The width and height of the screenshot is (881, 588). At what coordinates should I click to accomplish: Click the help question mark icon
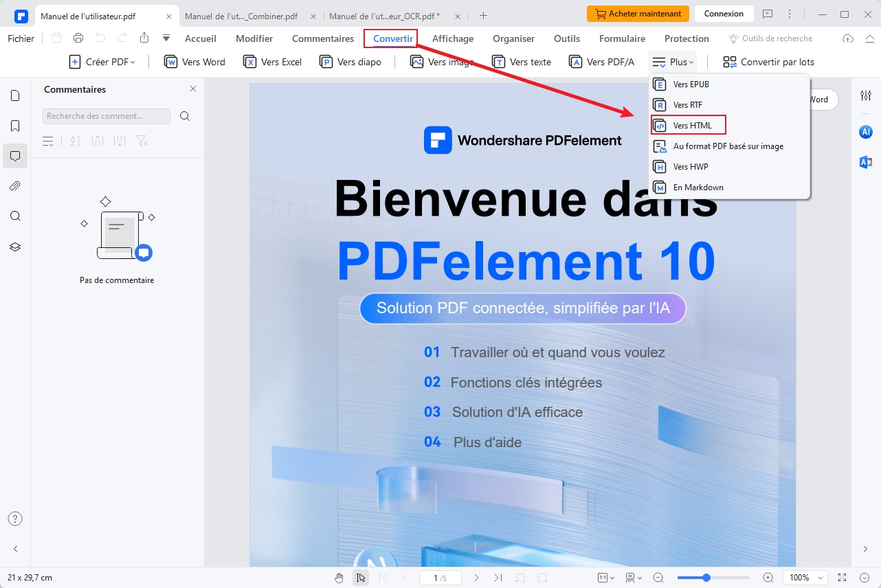click(15, 519)
